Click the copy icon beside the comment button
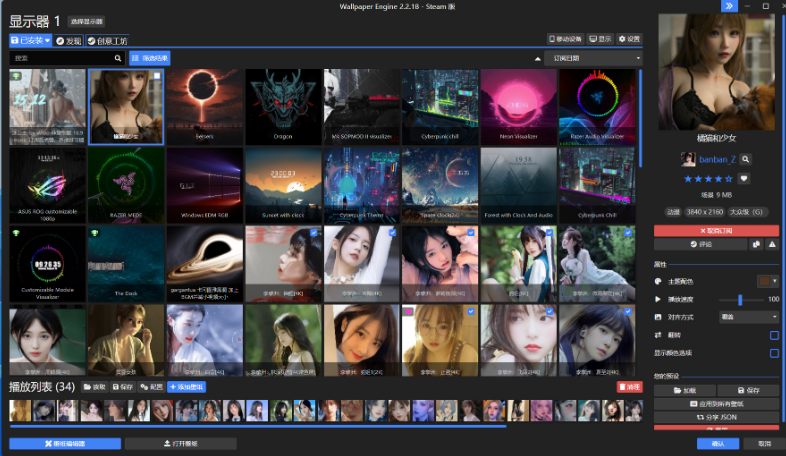The image size is (786, 456). click(x=756, y=244)
